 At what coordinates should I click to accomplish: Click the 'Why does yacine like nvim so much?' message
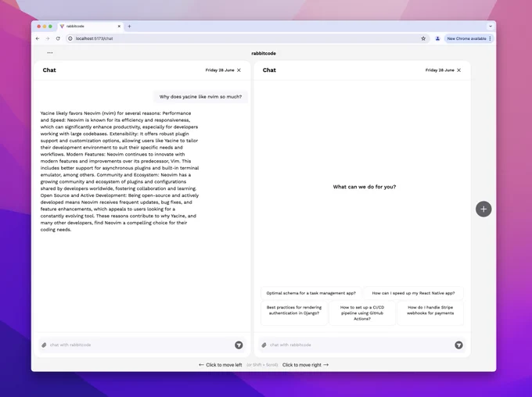pos(200,97)
